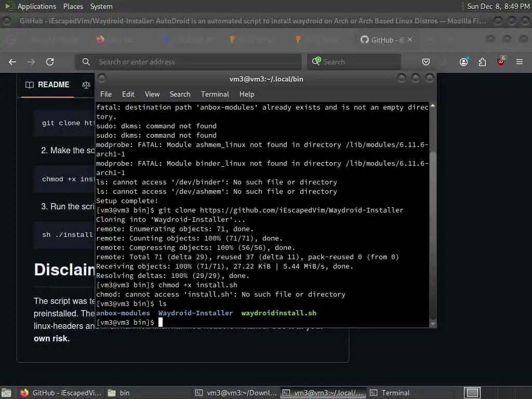Click the license scale icon beside README

click(x=86, y=85)
